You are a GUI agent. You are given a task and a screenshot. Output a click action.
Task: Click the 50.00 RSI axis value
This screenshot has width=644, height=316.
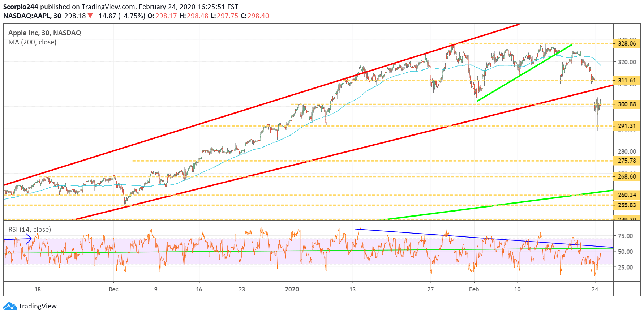[626, 252]
